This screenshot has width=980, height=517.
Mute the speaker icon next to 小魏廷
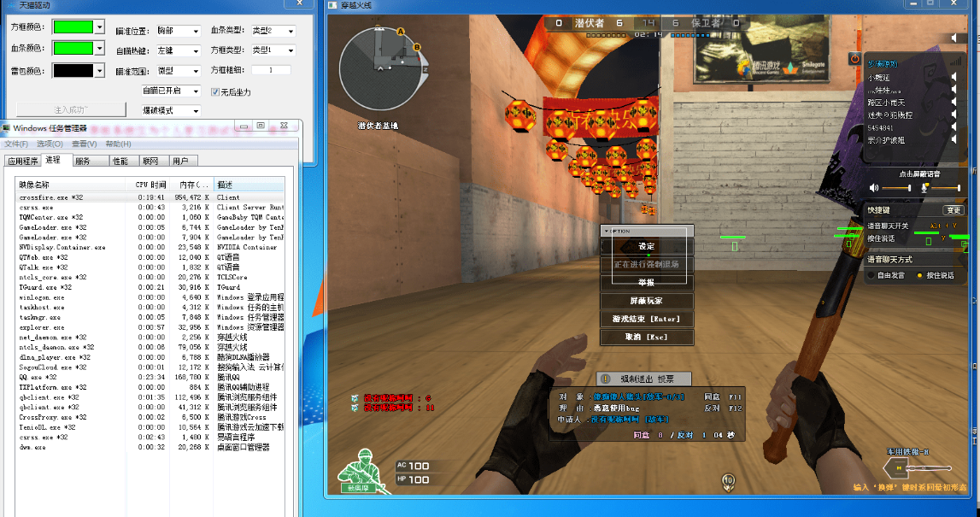(x=954, y=77)
